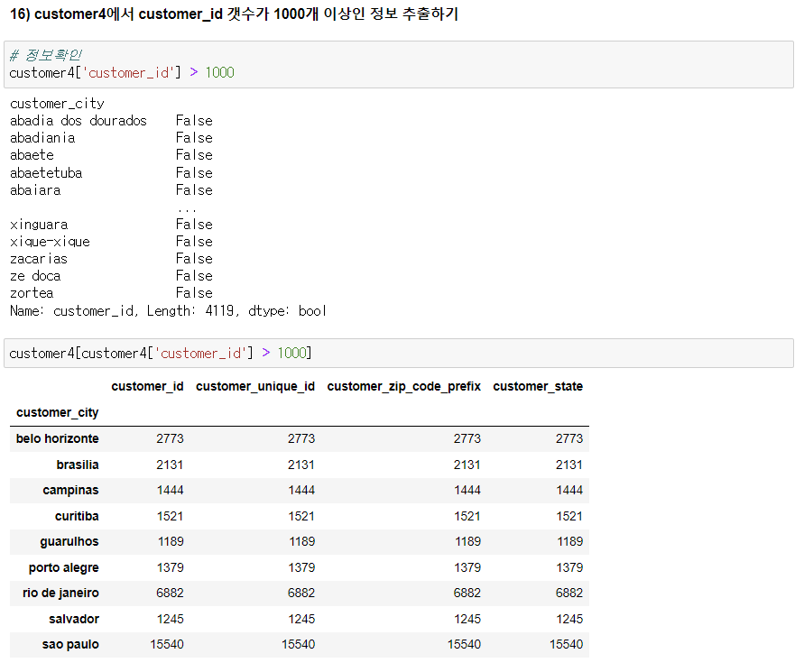This screenshot has width=804, height=672.
Task: Select the rio de janeiro row label
Action: tap(60, 593)
